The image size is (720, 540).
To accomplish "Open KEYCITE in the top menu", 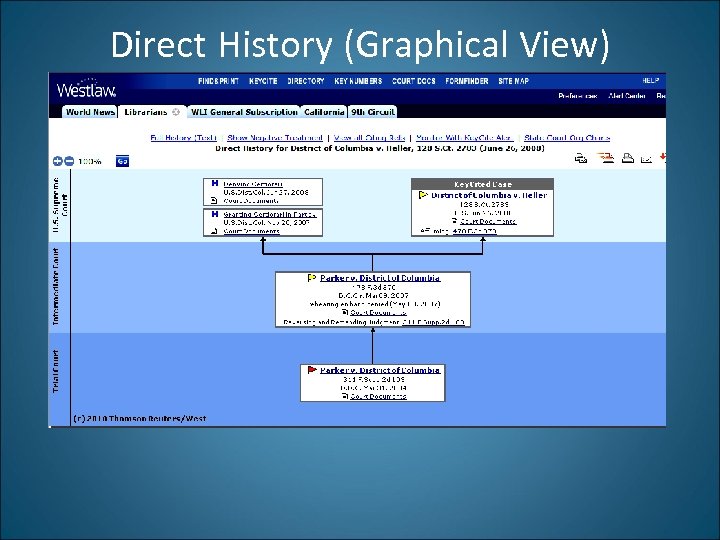I will tap(263, 81).
